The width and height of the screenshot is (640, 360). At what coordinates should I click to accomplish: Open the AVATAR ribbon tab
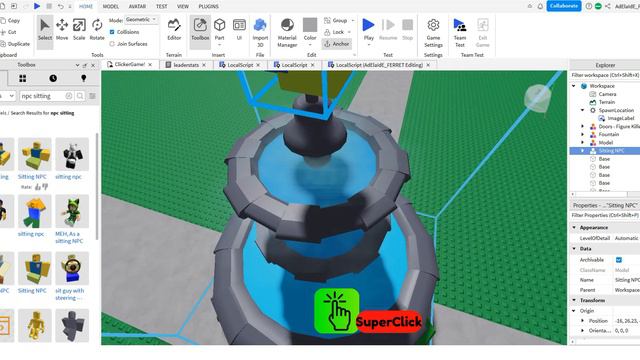point(137,7)
